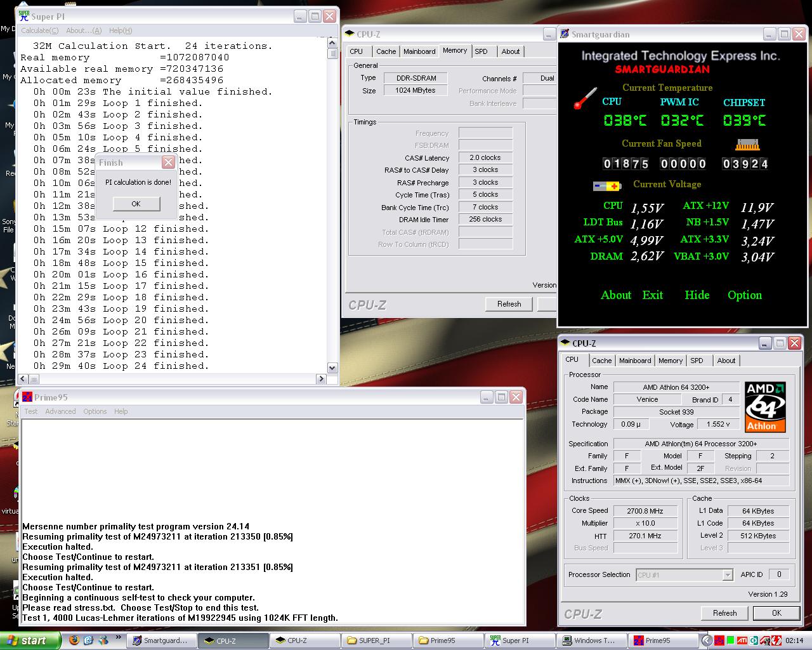Viewport: 812px width, 650px height.
Task: Click the Prime95 window title bar icon
Action: 27,397
